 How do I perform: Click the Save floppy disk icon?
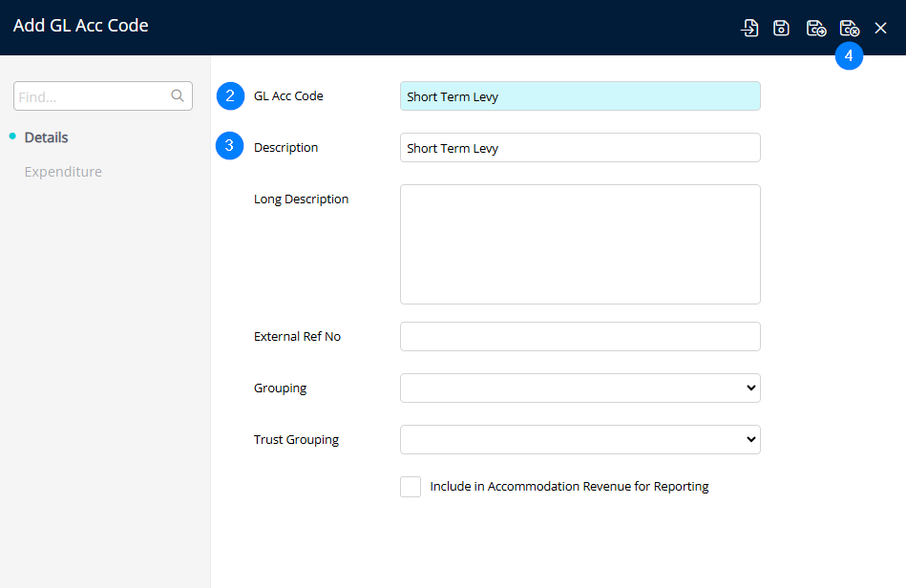point(781,28)
